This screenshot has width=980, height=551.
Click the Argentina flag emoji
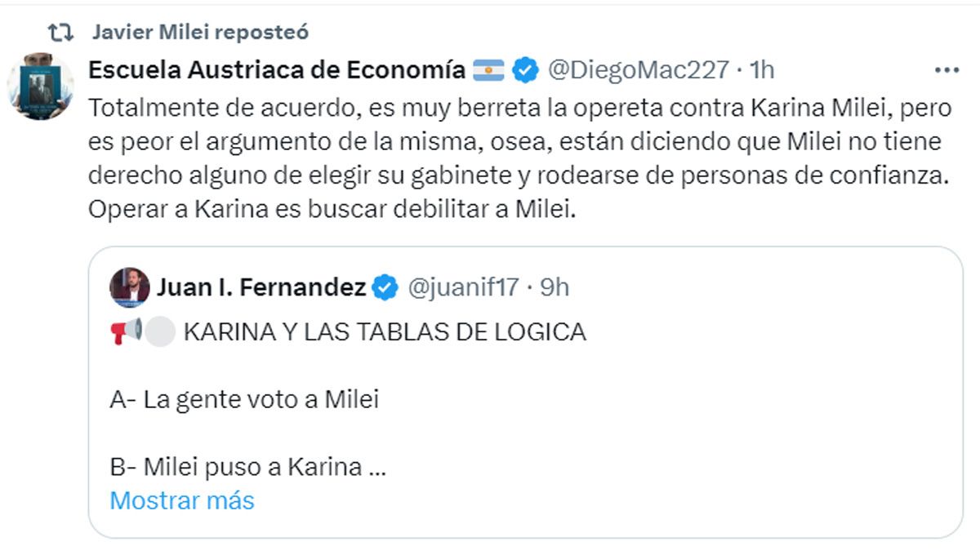[x=488, y=70]
